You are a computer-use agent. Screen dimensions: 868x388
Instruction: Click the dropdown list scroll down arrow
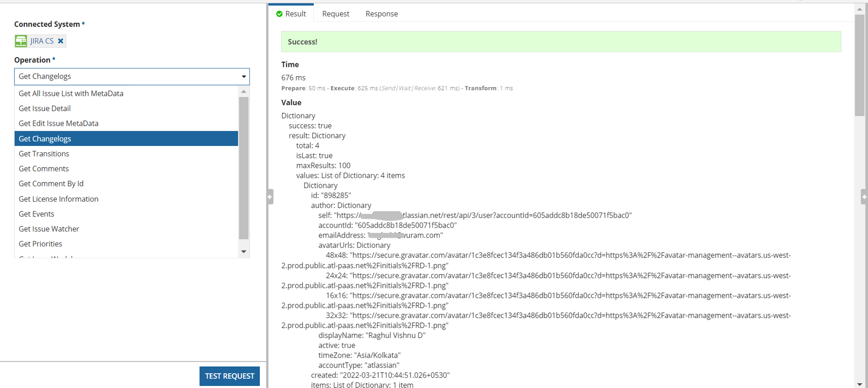point(244,252)
